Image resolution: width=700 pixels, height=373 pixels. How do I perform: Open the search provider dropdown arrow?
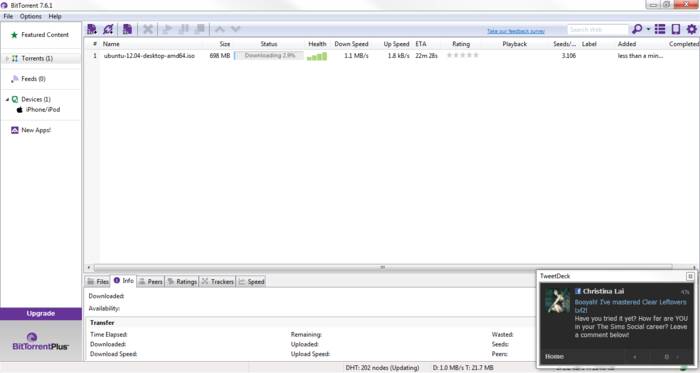point(648,29)
